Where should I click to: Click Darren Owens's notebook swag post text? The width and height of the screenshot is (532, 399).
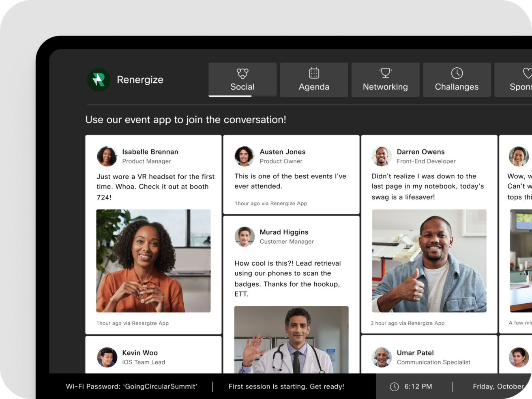428,187
